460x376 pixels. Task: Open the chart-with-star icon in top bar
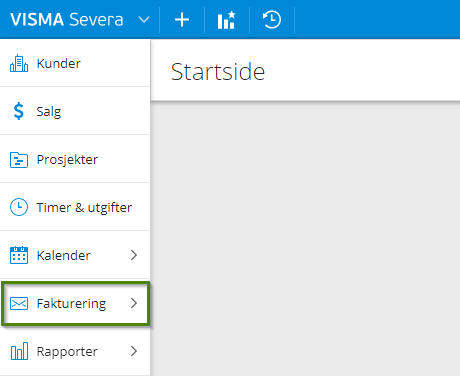[226, 20]
